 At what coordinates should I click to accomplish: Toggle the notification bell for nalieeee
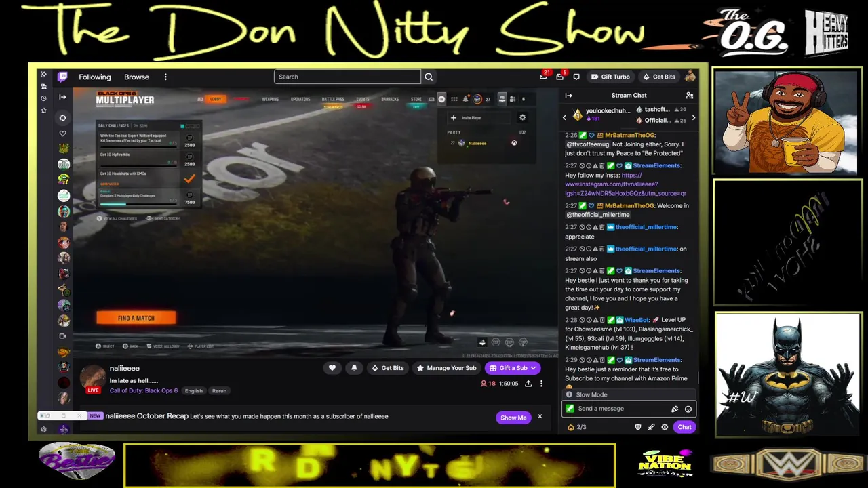[354, 368]
